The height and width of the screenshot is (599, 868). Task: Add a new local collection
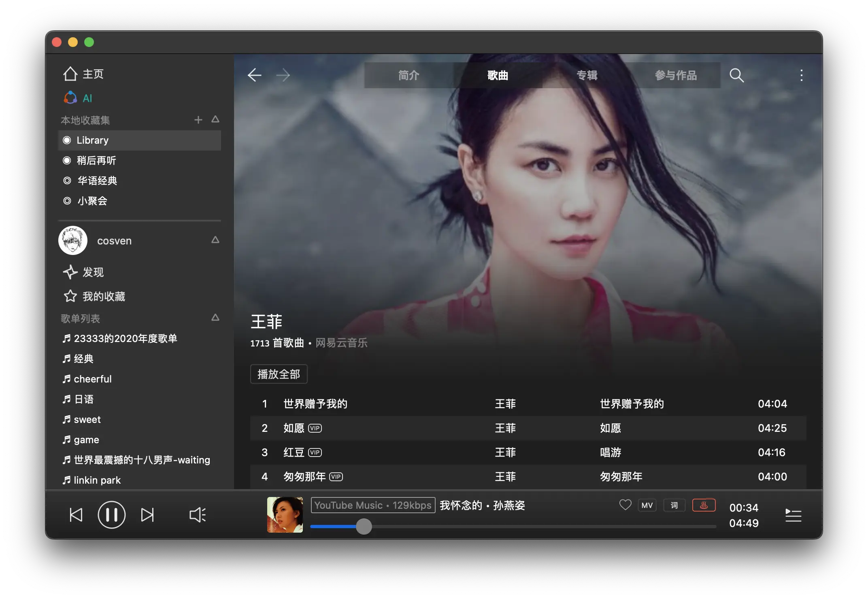tap(198, 120)
